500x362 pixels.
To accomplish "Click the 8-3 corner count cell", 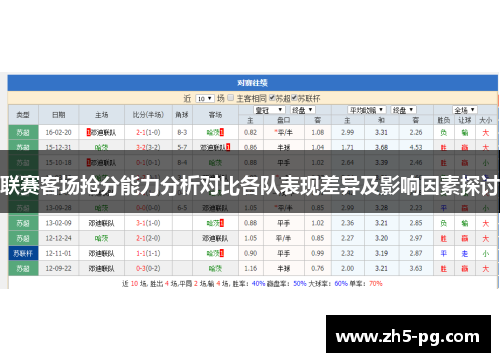I will [182, 132].
